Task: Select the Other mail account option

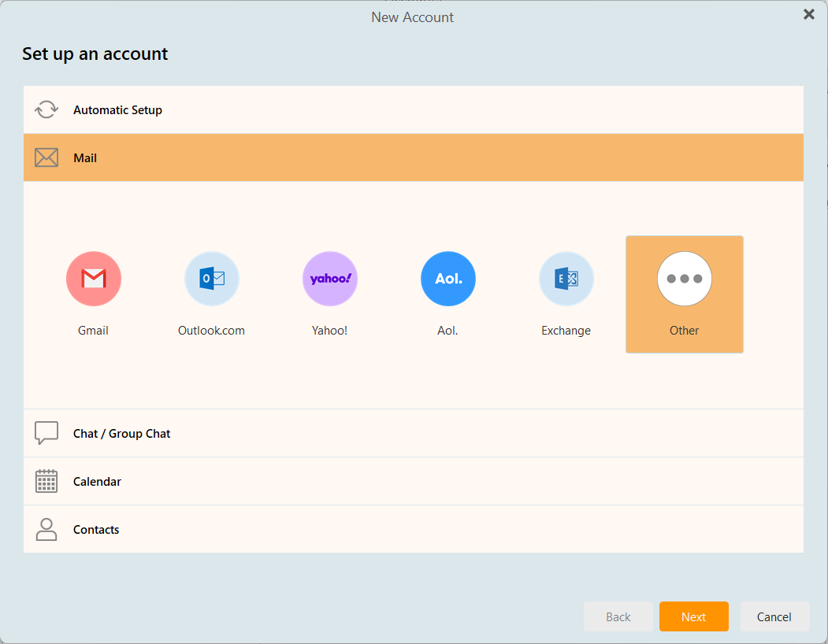Action: [685, 294]
